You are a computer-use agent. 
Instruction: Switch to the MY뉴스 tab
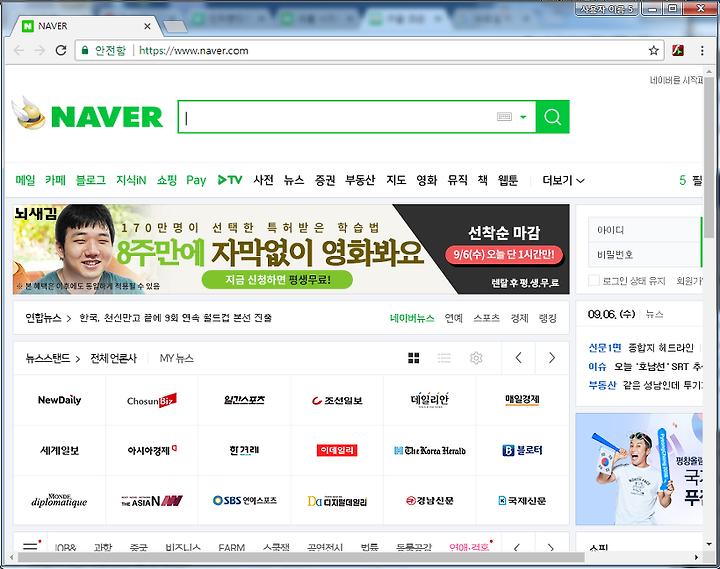tap(177, 358)
